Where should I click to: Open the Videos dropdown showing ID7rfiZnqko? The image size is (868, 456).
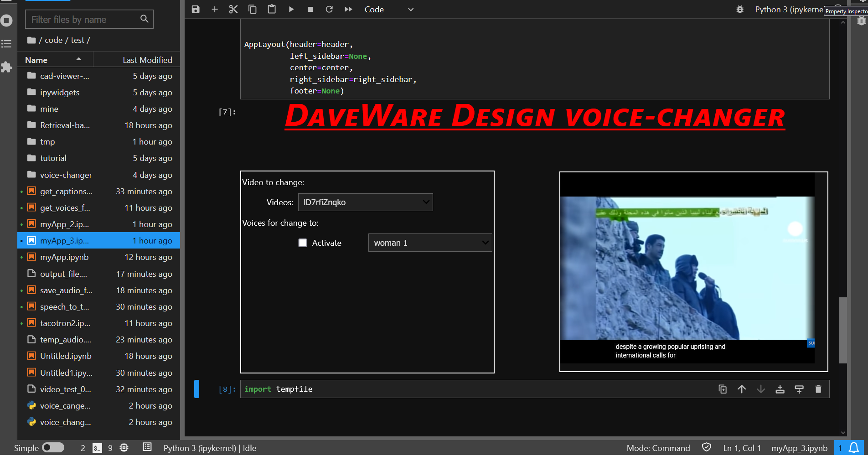tap(365, 202)
